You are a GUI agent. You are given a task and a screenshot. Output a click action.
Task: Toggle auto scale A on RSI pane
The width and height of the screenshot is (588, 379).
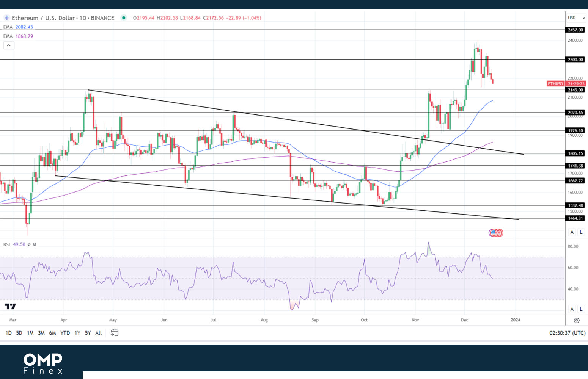coord(572,309)
